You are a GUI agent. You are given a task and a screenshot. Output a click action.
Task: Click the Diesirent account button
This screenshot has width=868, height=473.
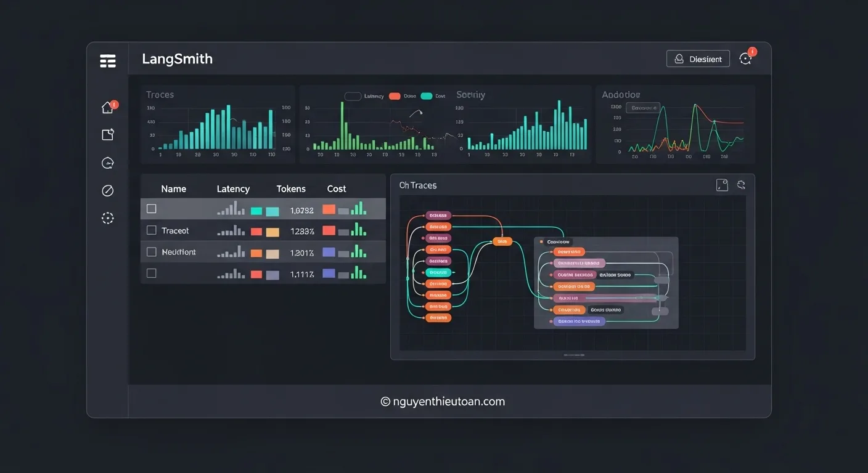[698, 59]
